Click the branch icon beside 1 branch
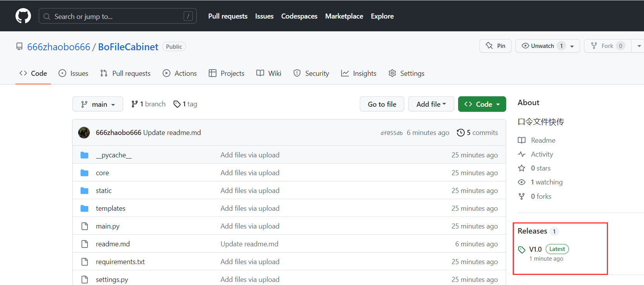644x285 pixels. point(134,104)
